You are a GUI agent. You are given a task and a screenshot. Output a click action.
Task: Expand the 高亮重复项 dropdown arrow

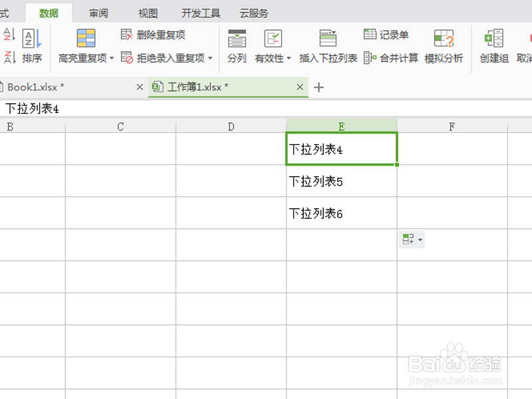(112, 58)
